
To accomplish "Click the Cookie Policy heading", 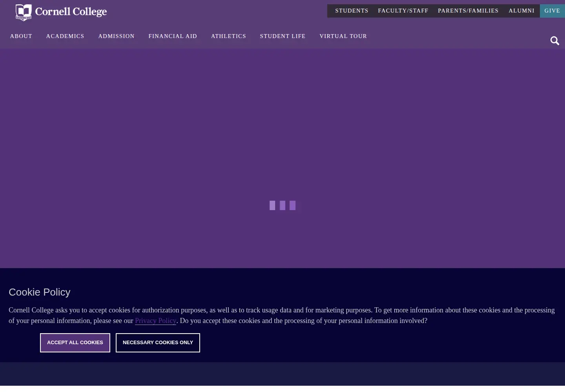I will click(x=40, y=292).
